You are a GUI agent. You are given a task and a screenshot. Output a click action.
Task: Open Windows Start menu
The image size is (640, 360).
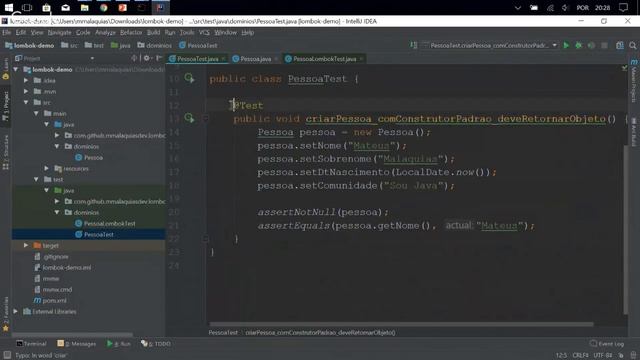coord(8,7)
